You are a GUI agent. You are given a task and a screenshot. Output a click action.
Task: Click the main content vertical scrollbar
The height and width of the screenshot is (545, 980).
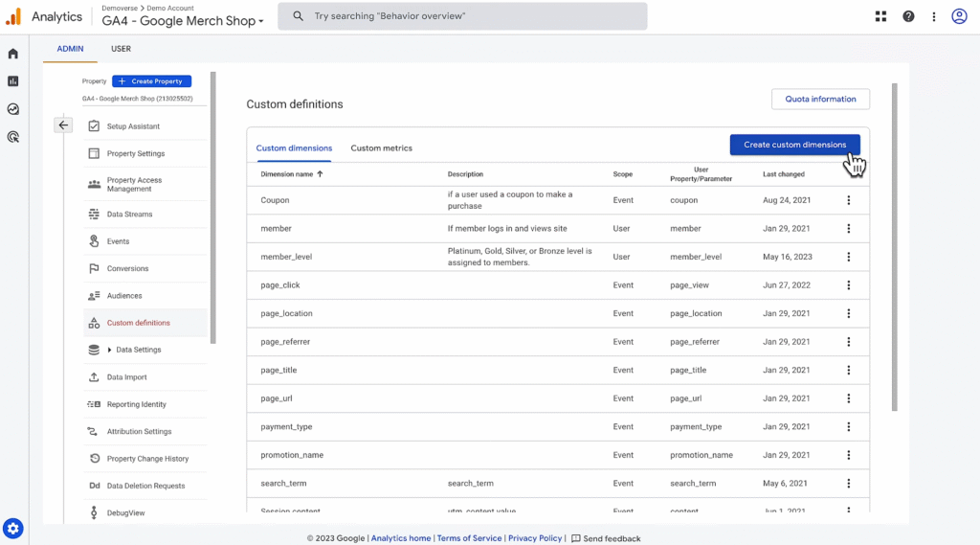tap(895, 247)
